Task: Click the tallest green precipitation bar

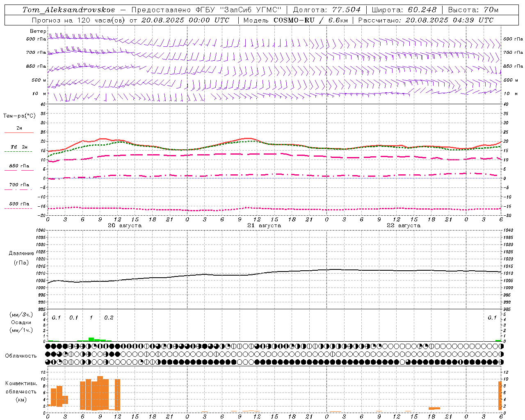Action: (x=91, y=339)
